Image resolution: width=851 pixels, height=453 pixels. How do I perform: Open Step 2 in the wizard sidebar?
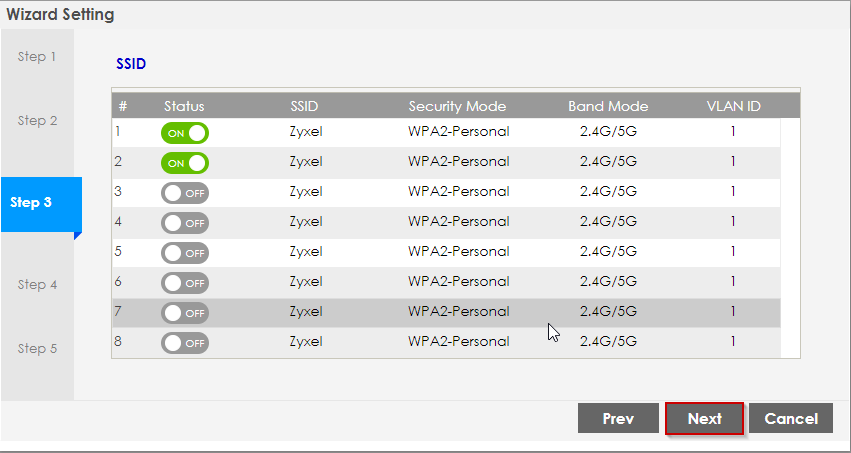pos(37,121)
